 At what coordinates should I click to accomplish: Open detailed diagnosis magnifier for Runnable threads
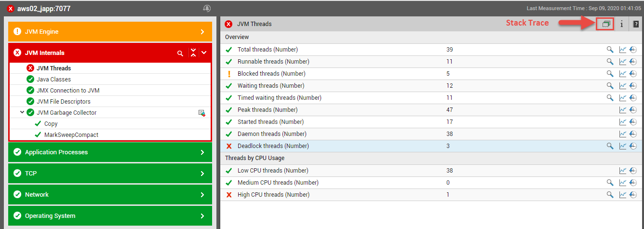(x=610, y=62)
